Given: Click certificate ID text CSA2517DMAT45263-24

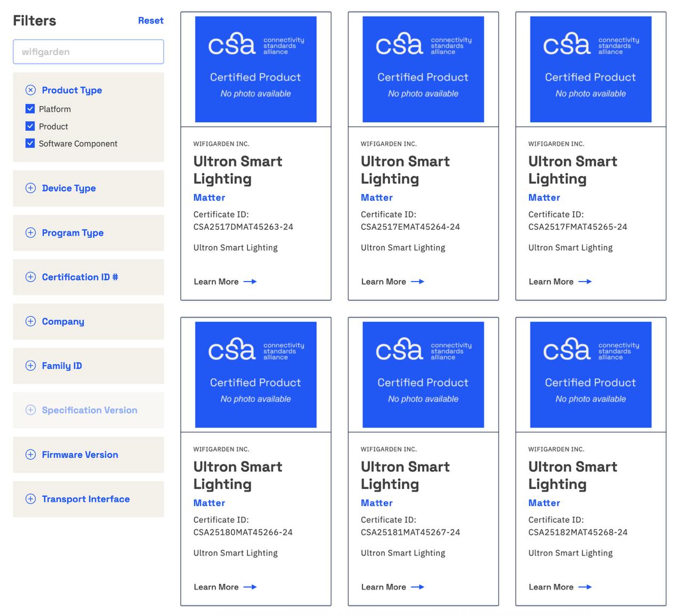Looking at the screenshot, I should (243, 227).
